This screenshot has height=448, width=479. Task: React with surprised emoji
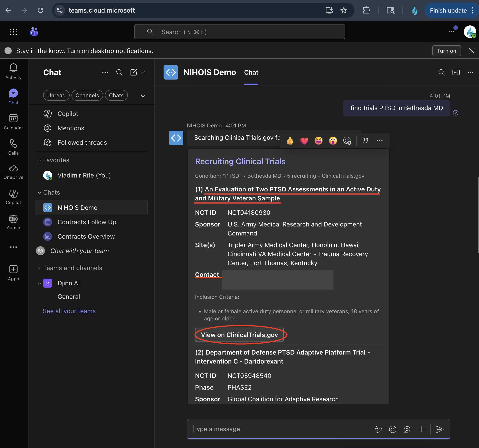click(333, 140)
